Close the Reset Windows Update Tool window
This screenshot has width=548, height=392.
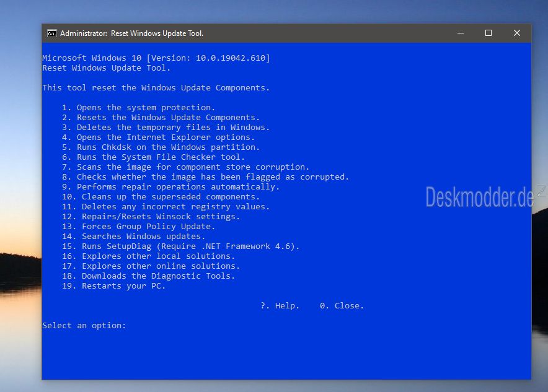pyautogui.click(x=517, y=33)
